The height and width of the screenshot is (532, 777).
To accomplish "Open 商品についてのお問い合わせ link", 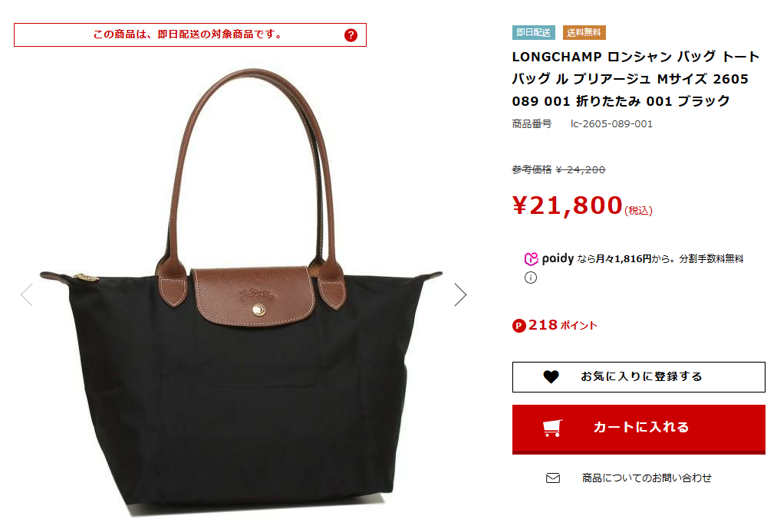I will (x=647, y=478).
